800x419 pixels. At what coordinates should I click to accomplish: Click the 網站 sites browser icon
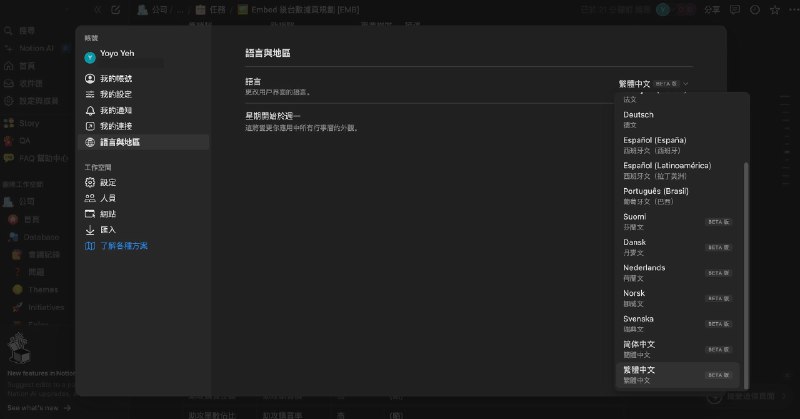click(90, 214)
